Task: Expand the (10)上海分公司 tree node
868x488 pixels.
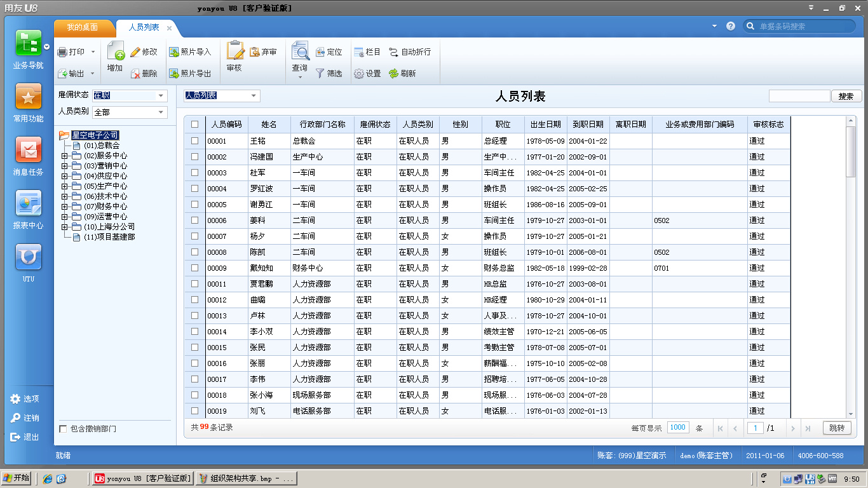Action: click(64, 227)
